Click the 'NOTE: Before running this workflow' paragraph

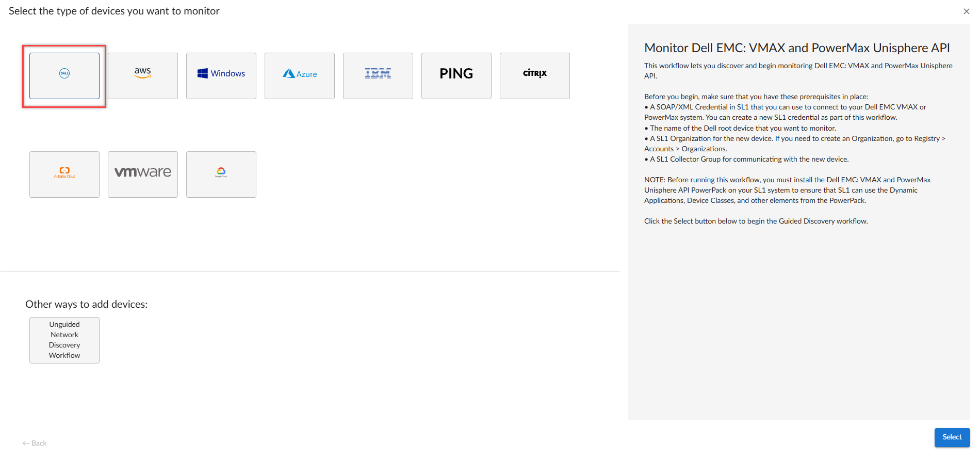[x=788, y=190]
